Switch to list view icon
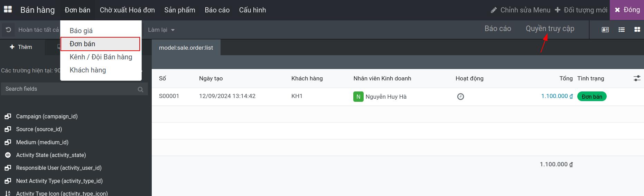The width and height of the screenshot is (644, 196). [x=622, y=30]
